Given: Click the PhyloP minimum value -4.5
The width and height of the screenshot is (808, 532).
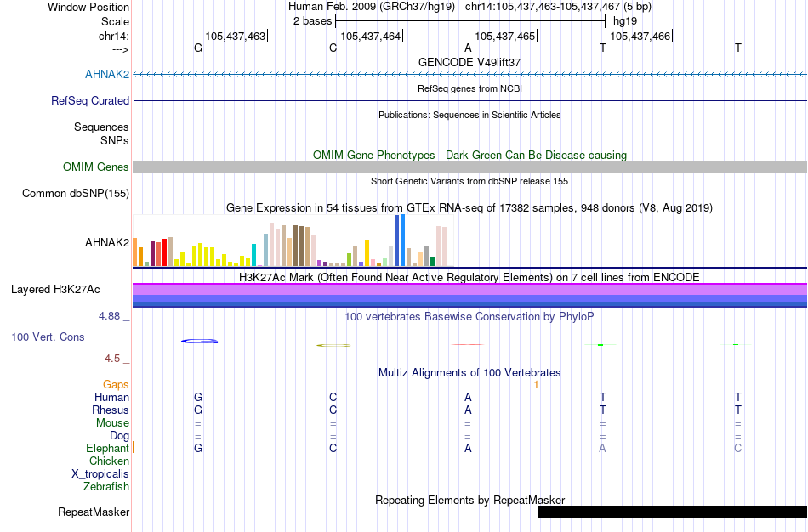Looking at the screenshot, I should [111, 359].
